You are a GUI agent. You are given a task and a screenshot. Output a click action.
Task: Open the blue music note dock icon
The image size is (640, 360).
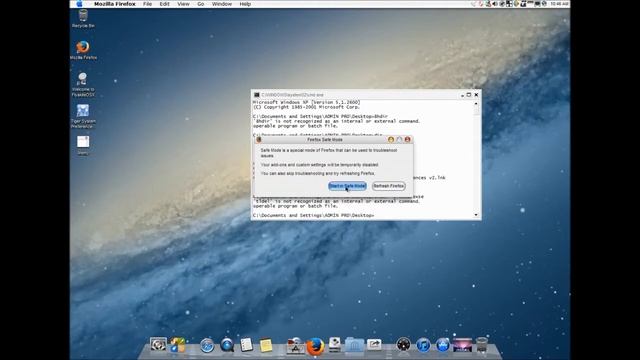(423, 345)
